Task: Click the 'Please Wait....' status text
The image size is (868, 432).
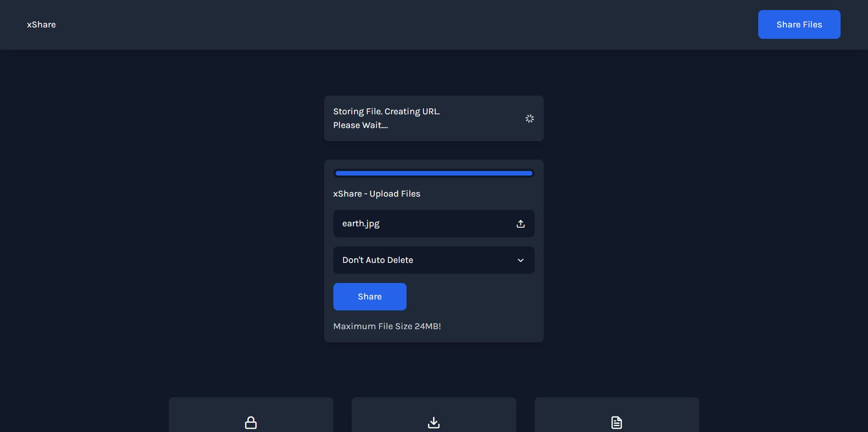Action: 360,125
